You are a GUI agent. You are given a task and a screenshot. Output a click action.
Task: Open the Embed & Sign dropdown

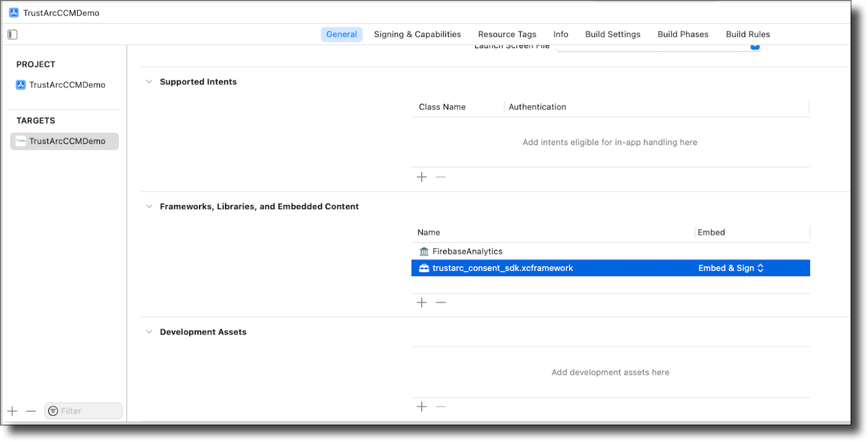click(731, 268)
